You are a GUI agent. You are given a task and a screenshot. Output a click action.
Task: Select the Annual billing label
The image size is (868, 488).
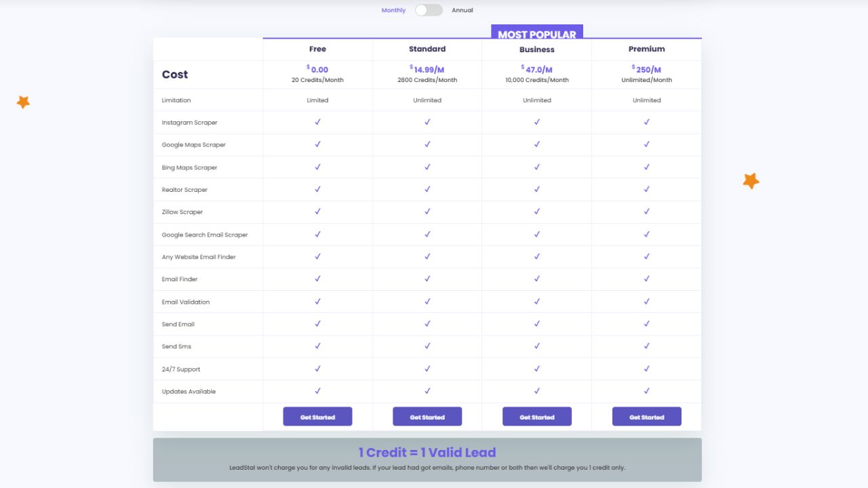click(x=462, y=10)
